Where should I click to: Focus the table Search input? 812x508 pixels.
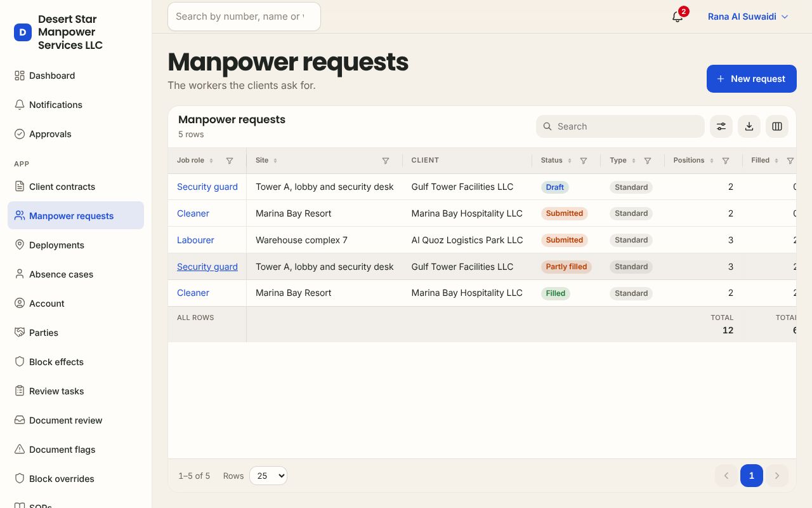pos(620,126)
